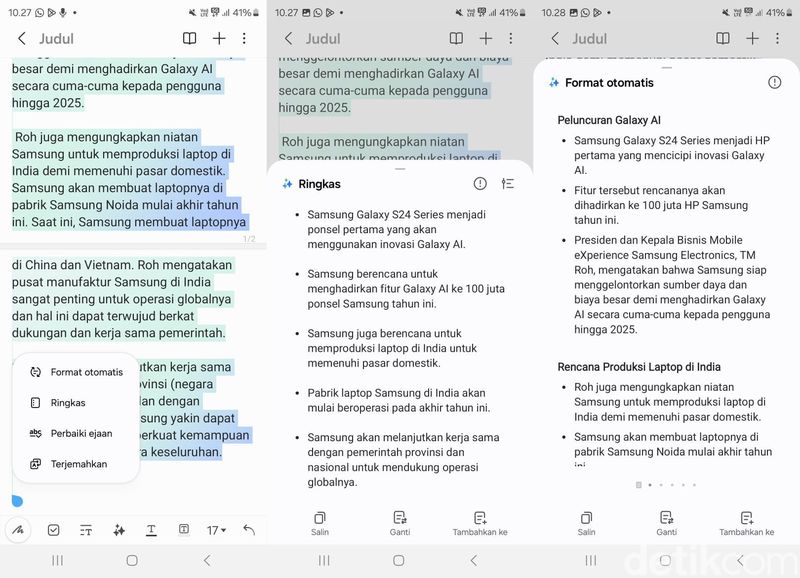This screenshot has height=578, width=800.
Task: Tap the Judul title in the editor with popup menu
Action: pos(57,39)
